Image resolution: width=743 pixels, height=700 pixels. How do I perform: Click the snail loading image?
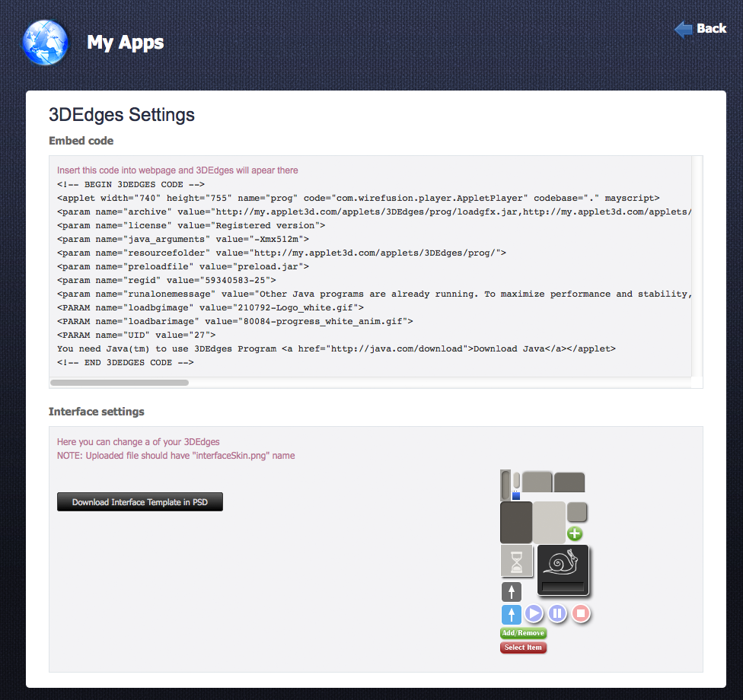pyautogui.click(x=563, y=563)
